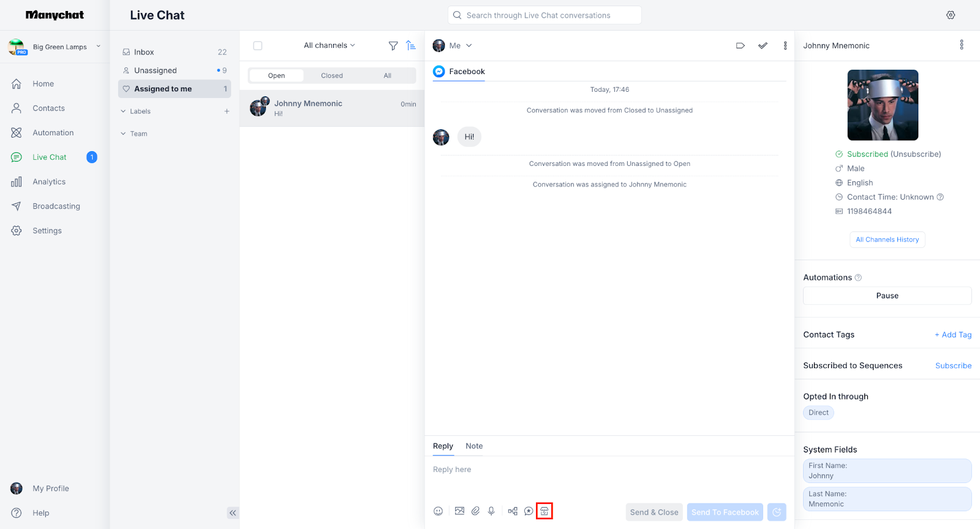Expand the Labels section

pyautogui.click(x=140, y=111)
